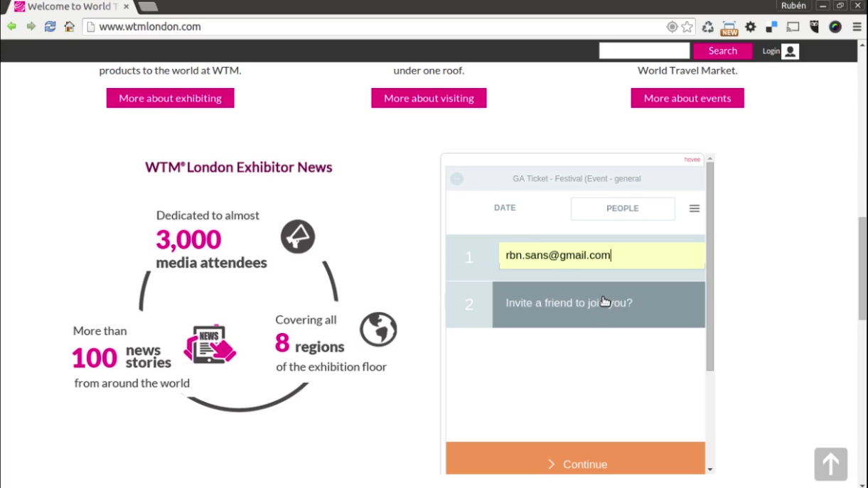Click the email field with rbn.sans@gmail.com

pyautogui.click(x=602, y=256)
